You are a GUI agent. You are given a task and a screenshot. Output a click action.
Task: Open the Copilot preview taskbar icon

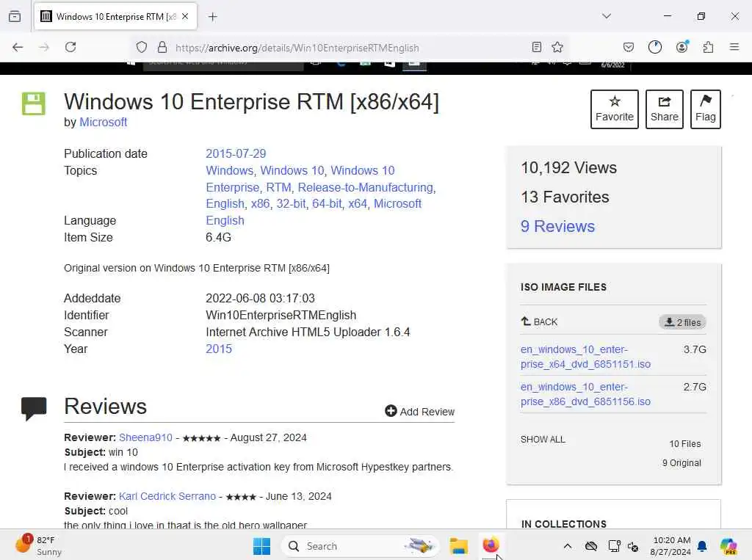pyautogui.click(x=728, y=546)
